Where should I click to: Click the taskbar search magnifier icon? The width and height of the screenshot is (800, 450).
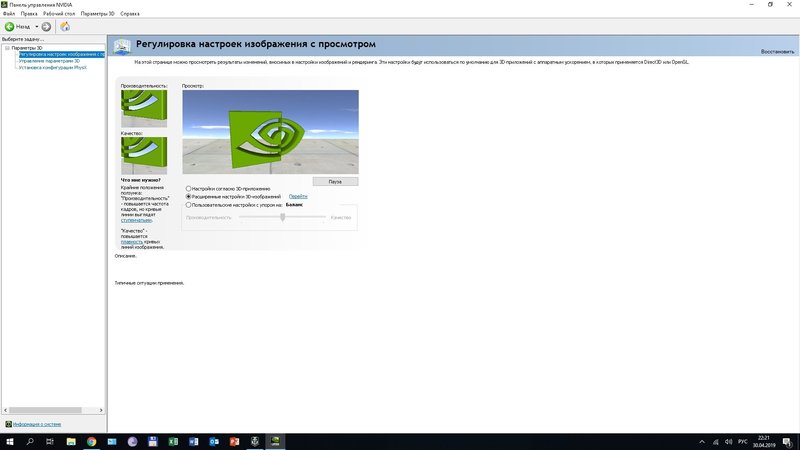click(30, 442)
